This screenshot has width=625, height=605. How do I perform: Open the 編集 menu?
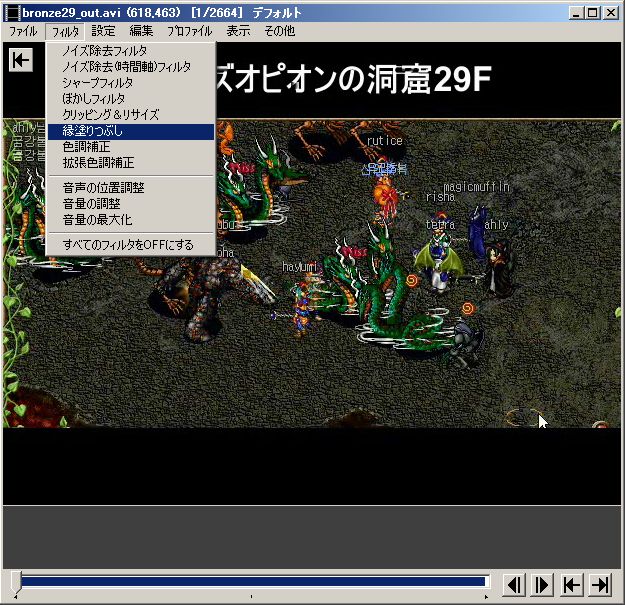point(141,31)
